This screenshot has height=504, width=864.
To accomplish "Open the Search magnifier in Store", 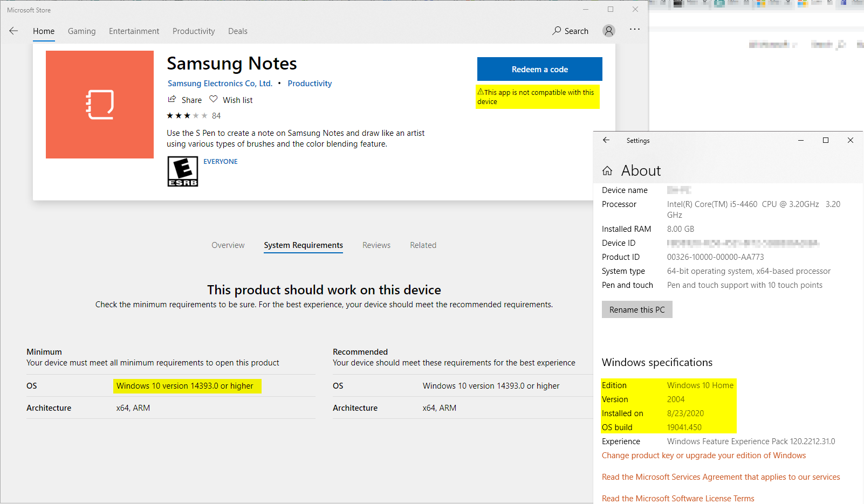I will (x=557, y=31).
